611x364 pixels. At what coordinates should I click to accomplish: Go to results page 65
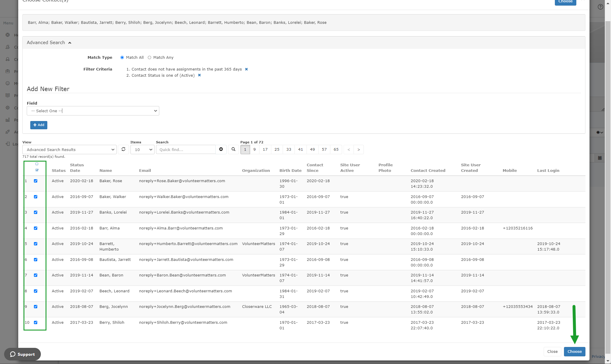[x=336, y=150]
